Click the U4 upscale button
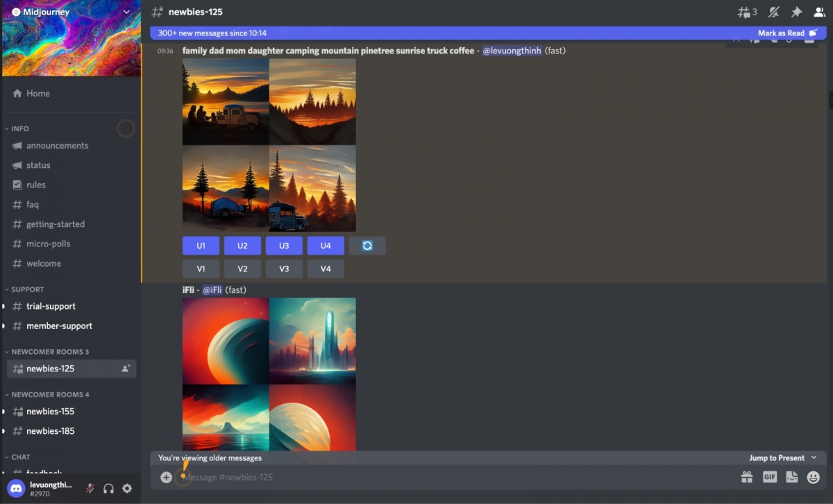Image resolution: width=833 pixels, height=504 pixels. click(x=326, y=246)
